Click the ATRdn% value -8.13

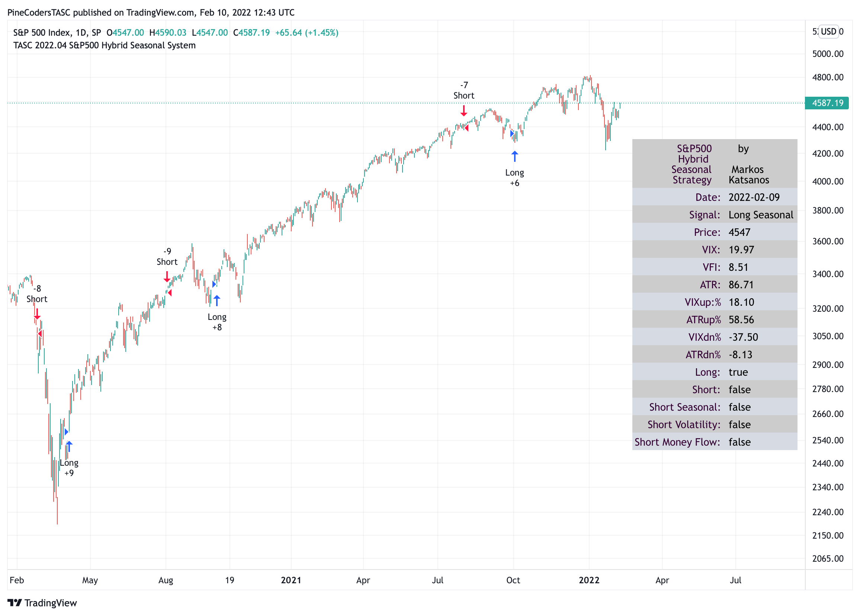click(x=741, y=354)
